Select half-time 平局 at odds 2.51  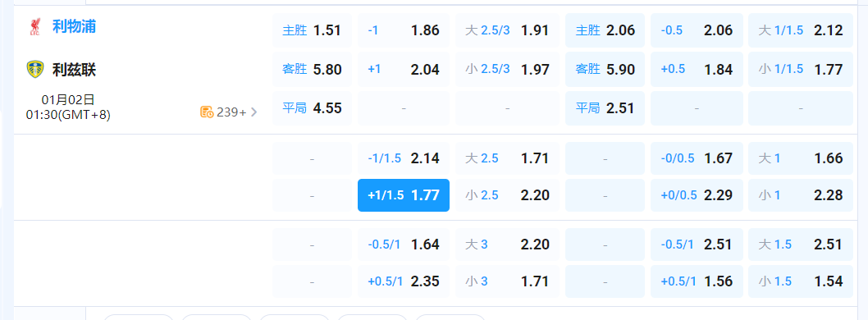coord(605,108)
